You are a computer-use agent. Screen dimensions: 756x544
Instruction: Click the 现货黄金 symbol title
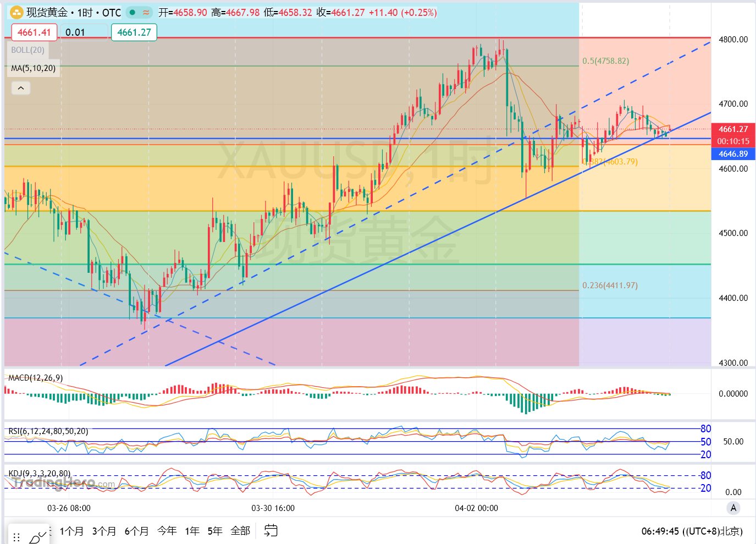47,12
